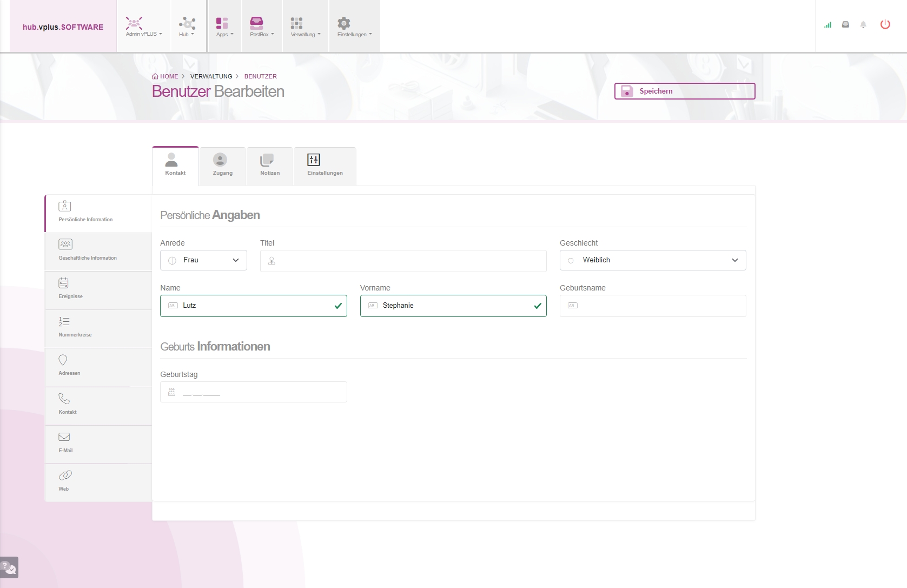This screenshot has height=588, width=907.
Task: Open the notification bell icon
Action: click(x=863, y=25)
